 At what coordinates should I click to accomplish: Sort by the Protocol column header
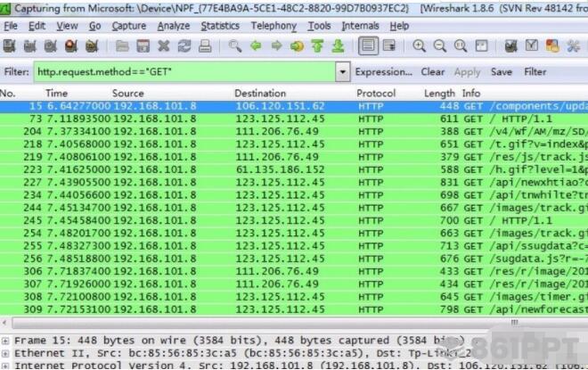click(376, 93)
